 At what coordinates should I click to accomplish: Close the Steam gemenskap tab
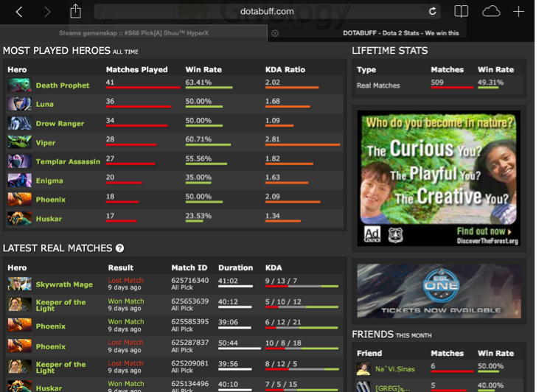[x=275, y=33]
